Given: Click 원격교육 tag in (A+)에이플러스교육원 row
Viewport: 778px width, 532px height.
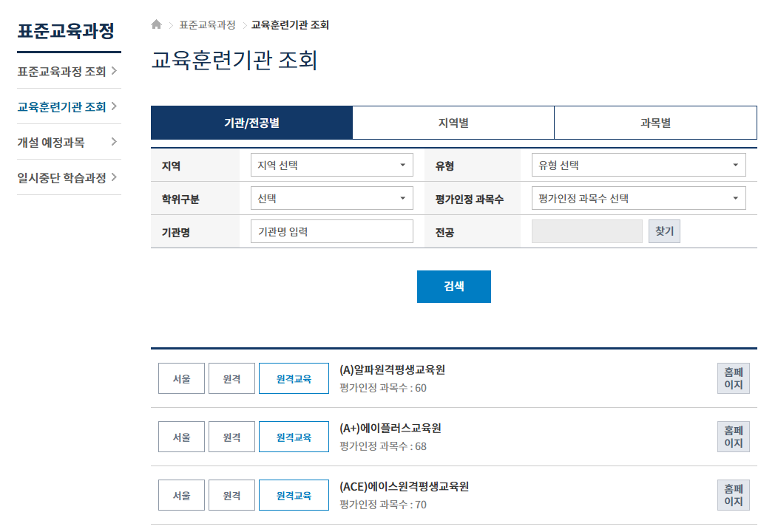Looking at the screenshot, I should click(294, 437).
